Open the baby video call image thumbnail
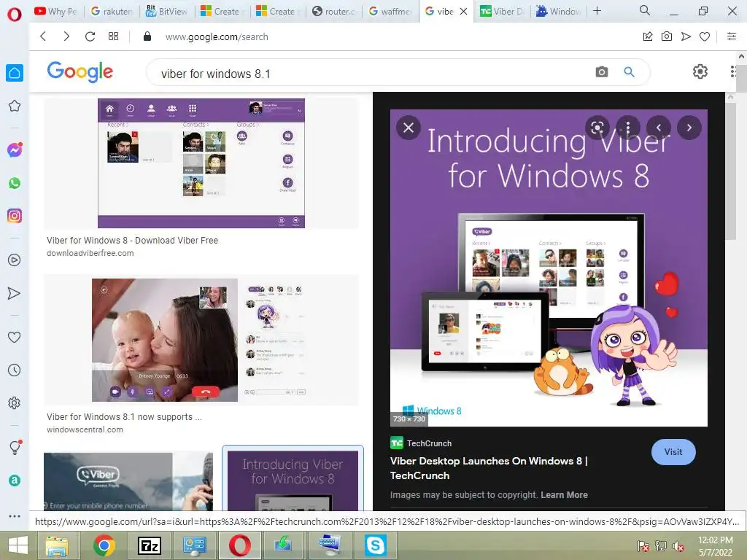The width and height of the screenshot is (747, 560). 201,340
